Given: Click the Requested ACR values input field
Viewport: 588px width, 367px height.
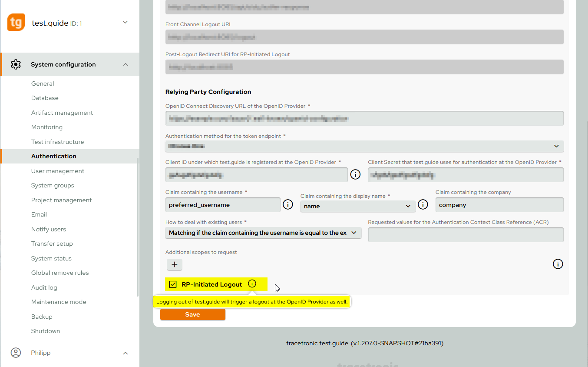Looking at the screenshot, I should click(x=466, y=234).
